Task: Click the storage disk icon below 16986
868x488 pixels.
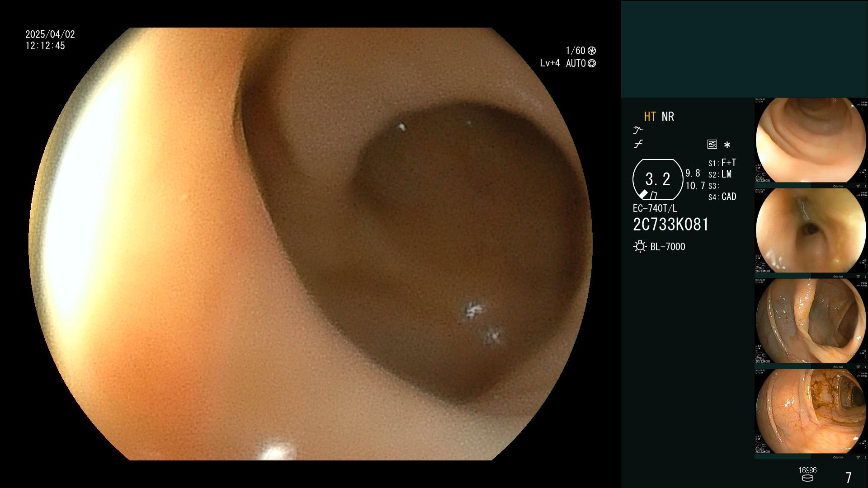Action: [807, 478]
